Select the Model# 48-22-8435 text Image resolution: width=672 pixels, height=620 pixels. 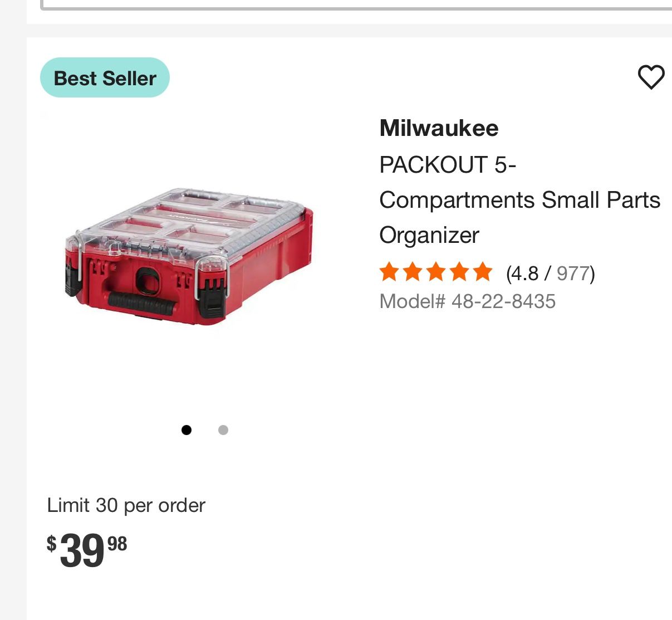[x=467, y=301]
